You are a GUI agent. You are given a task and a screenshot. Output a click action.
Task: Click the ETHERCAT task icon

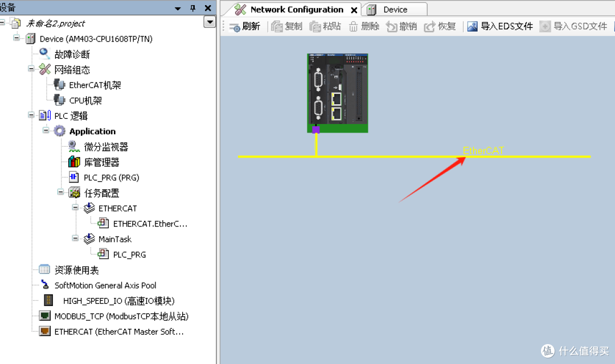pos(89,208)
